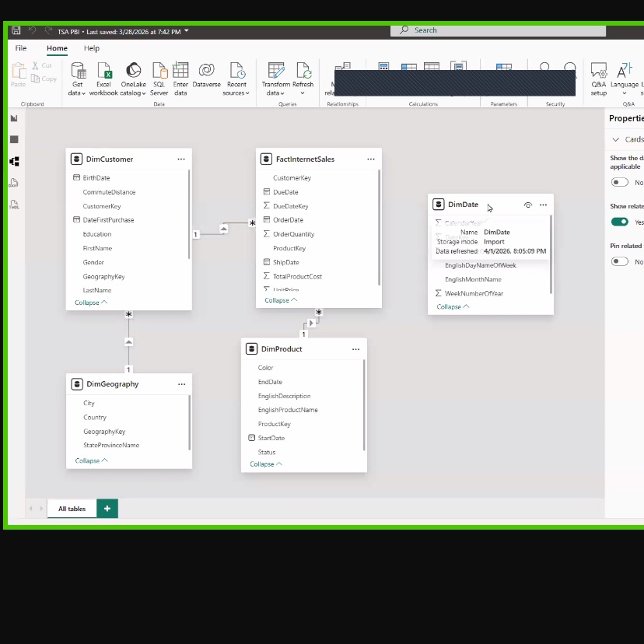Click in the Search box
The height and width of the screenshot is (644, 644).
(498, 30)
